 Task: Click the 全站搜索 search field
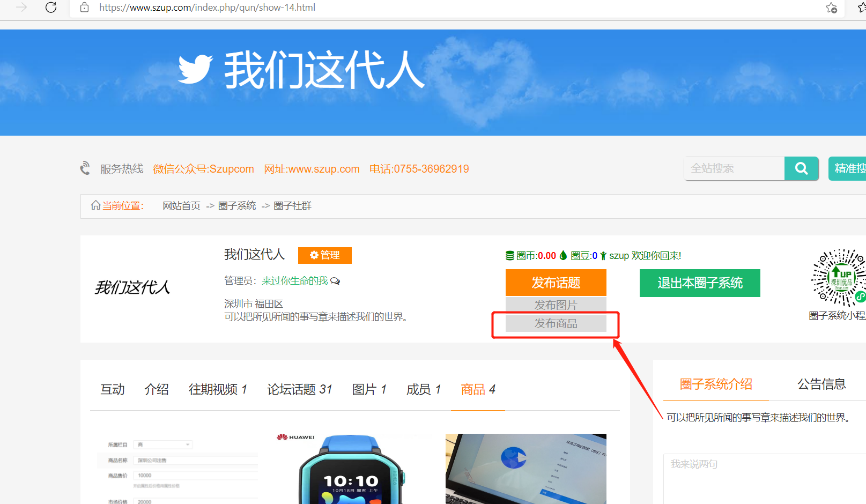click(x=734, y=168)
